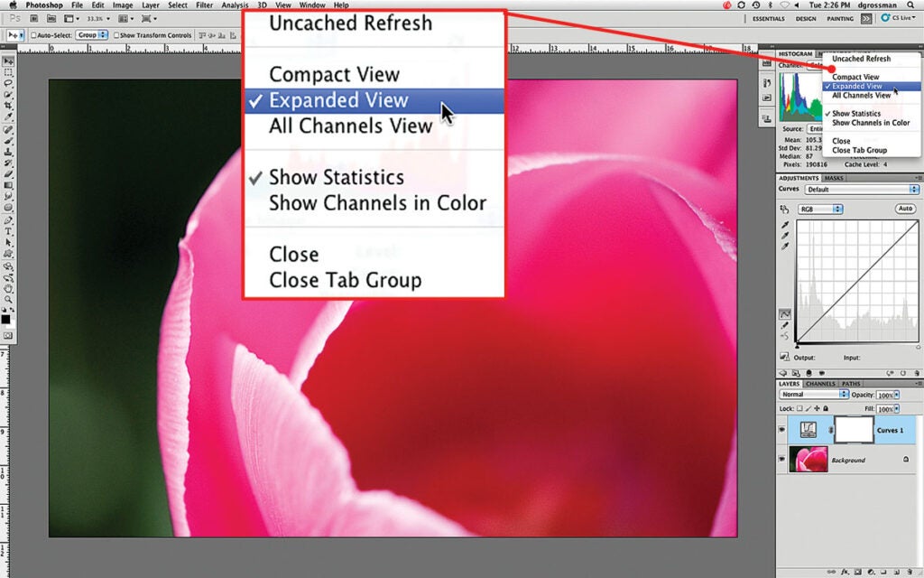Click the layer style fx icon
Screen dimensions: 924x578
(x=845, y=572)
